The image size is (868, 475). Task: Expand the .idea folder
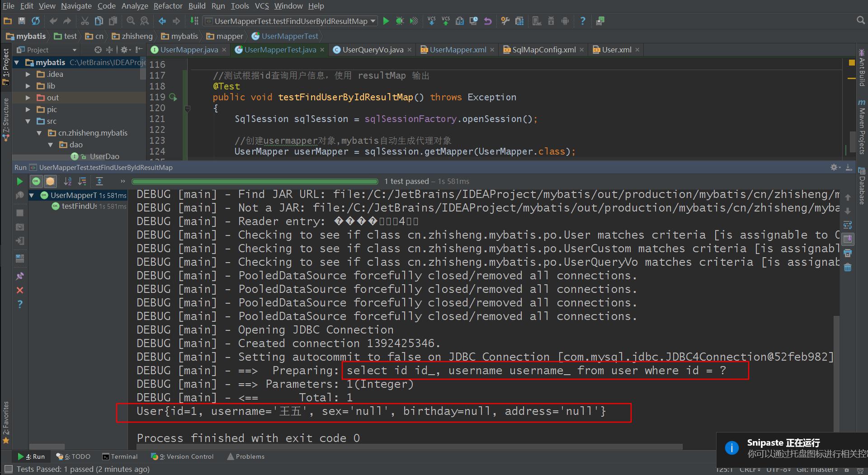[28, 74]
